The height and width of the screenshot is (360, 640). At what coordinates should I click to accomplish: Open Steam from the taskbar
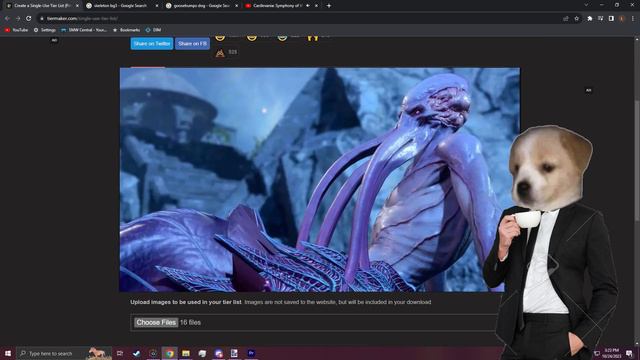(136, 353)
